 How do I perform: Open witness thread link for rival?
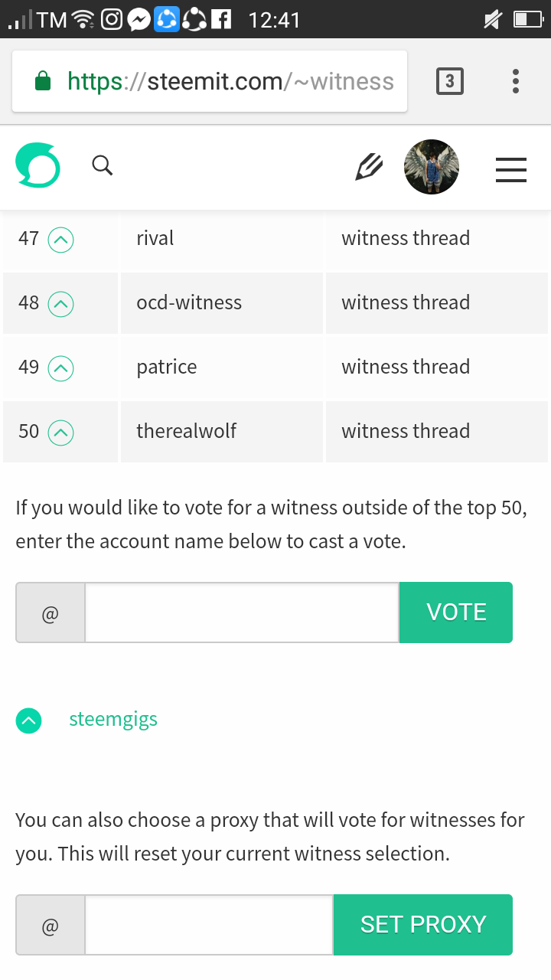[x=406, y=238]
